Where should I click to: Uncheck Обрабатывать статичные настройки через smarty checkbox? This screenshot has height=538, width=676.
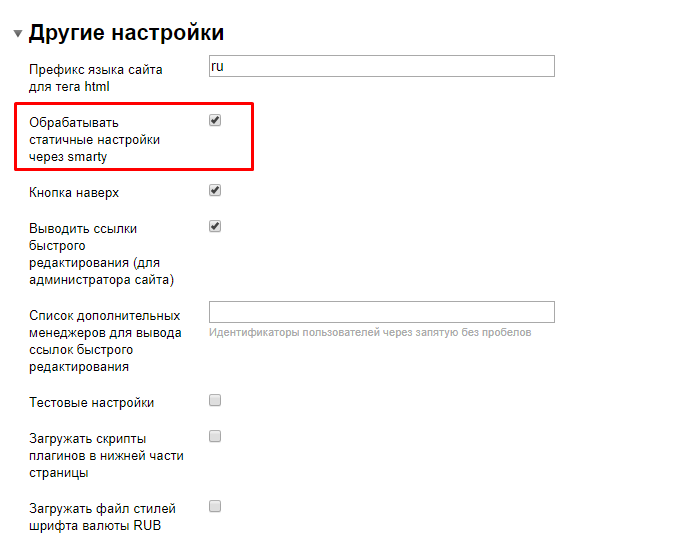click(x=215, y=121)
